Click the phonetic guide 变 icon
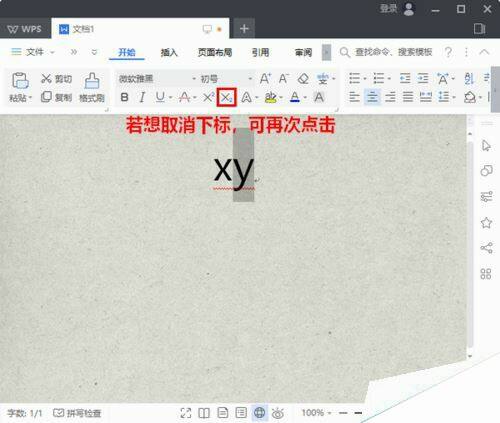Image resolution: width=500 pixels, height=423 pixels. point(323,79)
